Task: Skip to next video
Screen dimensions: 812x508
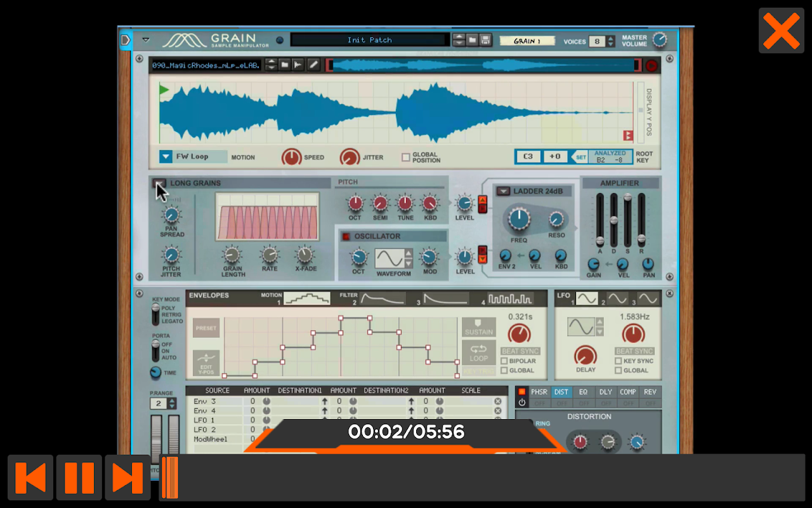Action: click(128, 478)
